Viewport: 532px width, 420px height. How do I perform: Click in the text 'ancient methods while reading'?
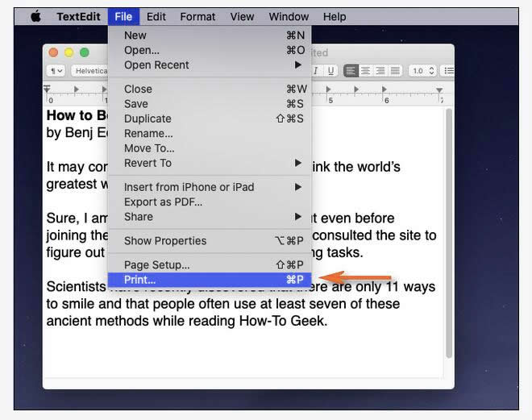[141, 321]
